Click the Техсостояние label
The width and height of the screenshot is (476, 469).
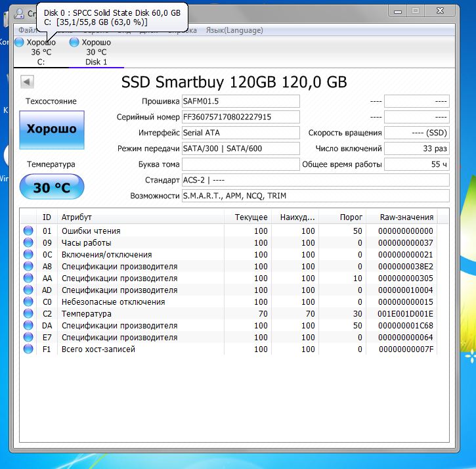coord(51,101)
